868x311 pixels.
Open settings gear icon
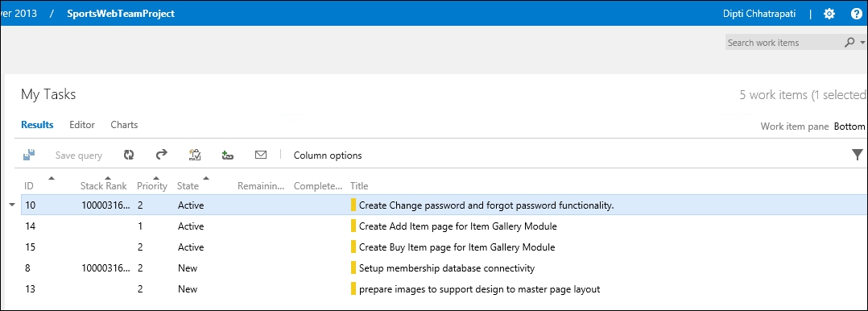click(829, 14)
